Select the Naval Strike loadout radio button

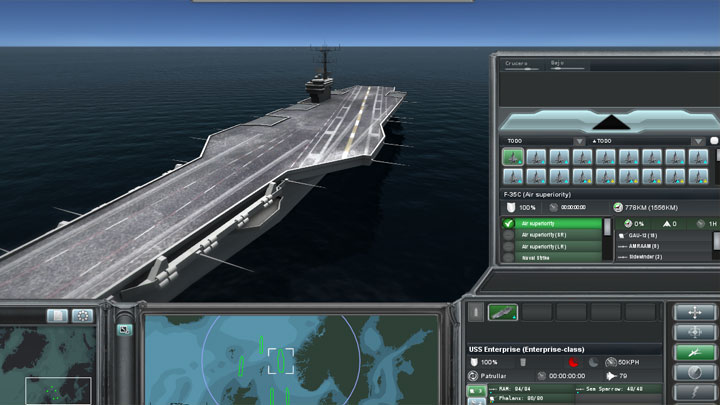pyautogui.click(x=508, y=258)
